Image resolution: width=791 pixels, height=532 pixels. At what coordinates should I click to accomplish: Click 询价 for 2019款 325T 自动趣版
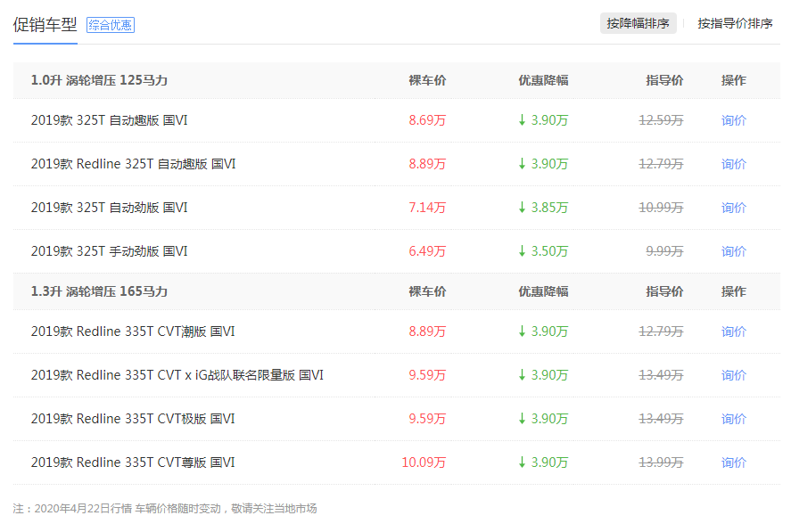tap(734, 120)
